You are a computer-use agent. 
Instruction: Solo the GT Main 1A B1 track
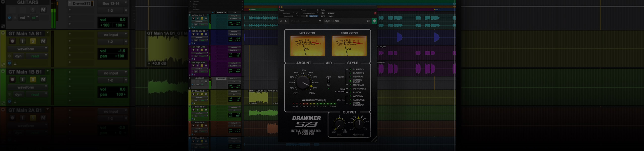pos(33,41)
